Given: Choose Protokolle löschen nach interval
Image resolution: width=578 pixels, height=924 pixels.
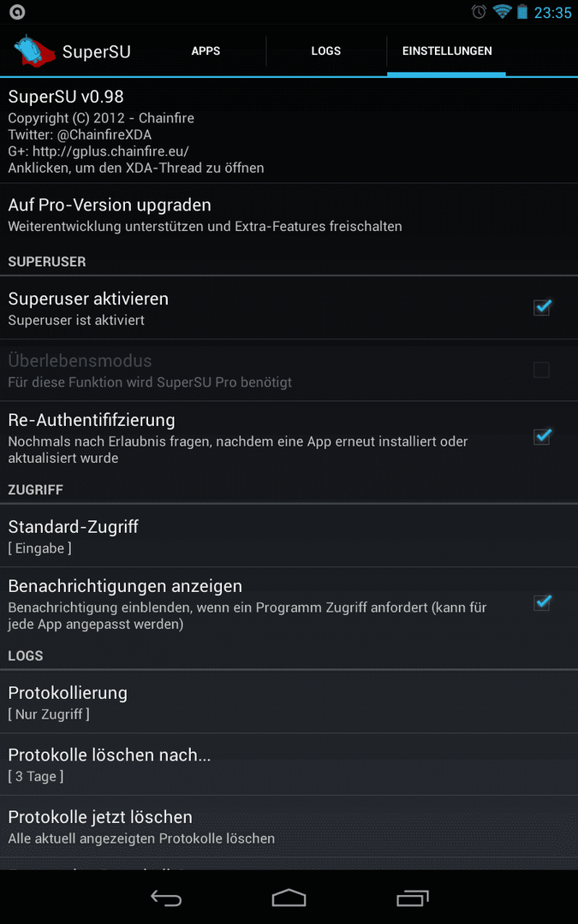Looking at the screenshot, I should (289, 764).
